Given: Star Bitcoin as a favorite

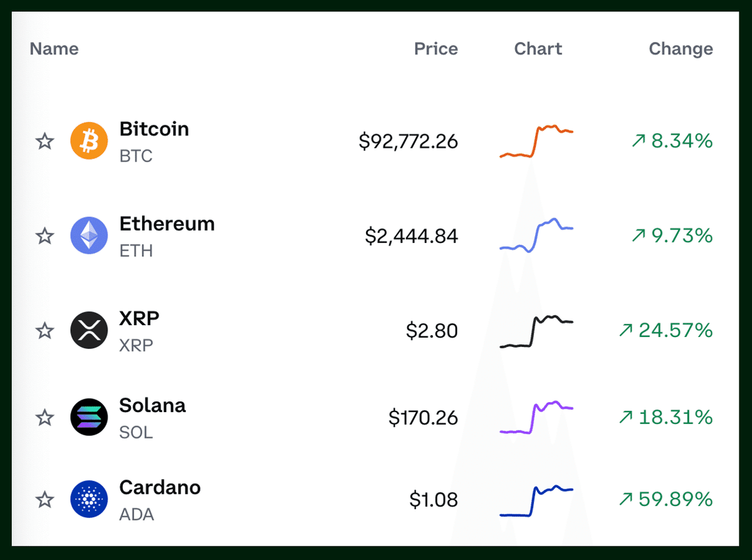Looking at the screenshot, I should point(44,141).
